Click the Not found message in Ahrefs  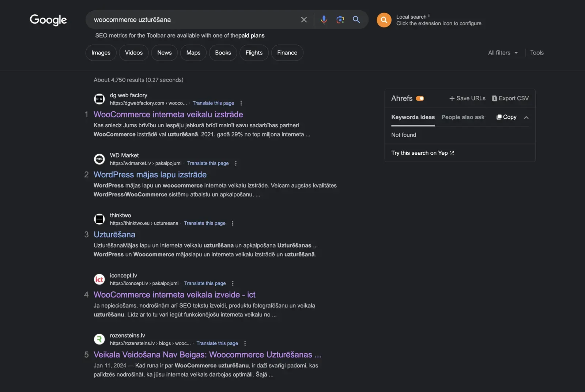[404, 135]
